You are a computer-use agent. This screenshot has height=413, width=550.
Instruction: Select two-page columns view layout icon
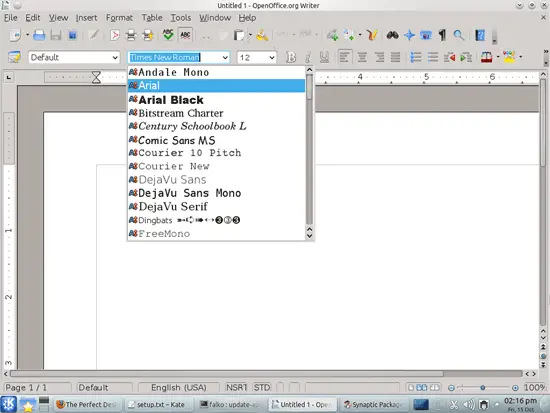[x=422, y=387]
